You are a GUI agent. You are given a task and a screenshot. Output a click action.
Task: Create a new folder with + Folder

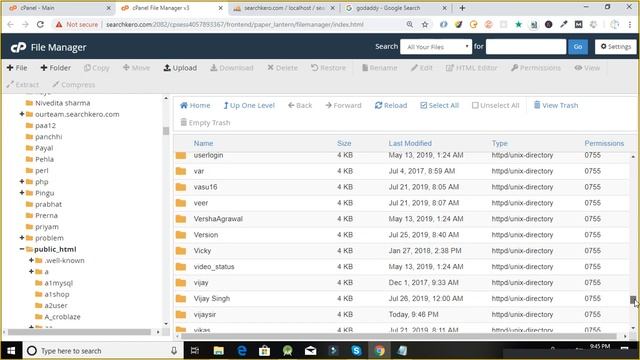(x=56, y=68)
